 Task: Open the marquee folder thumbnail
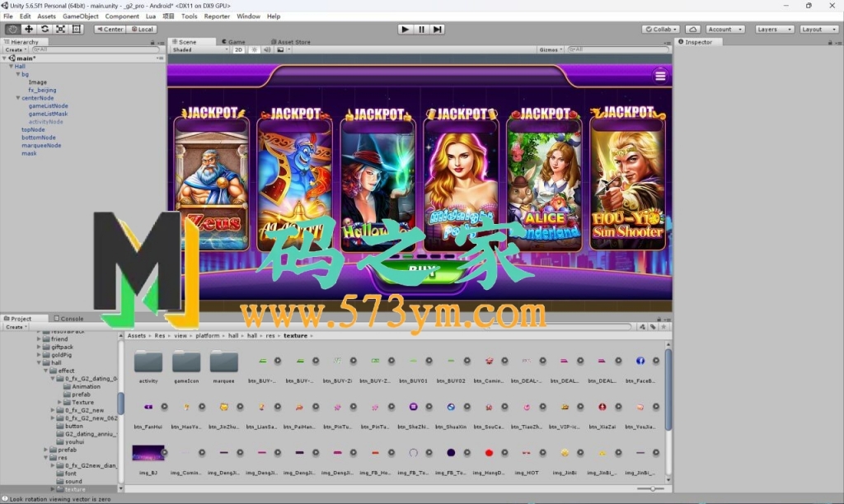click(x=224, y=361)
